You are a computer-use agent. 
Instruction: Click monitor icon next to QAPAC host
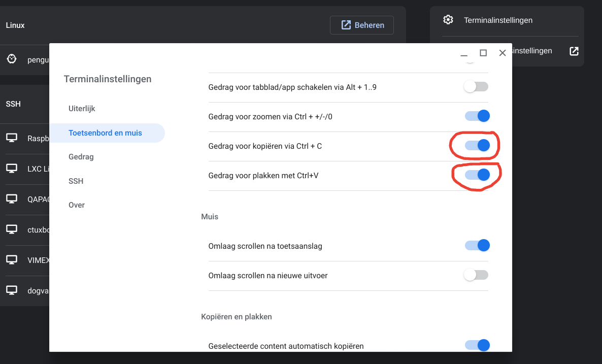click(12, 199)
